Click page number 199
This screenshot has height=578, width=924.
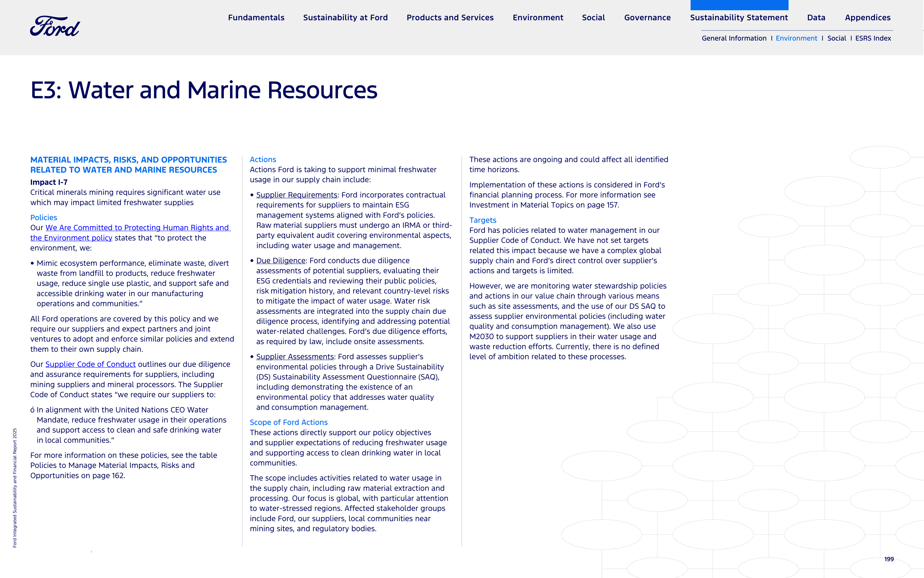[889, 559]
